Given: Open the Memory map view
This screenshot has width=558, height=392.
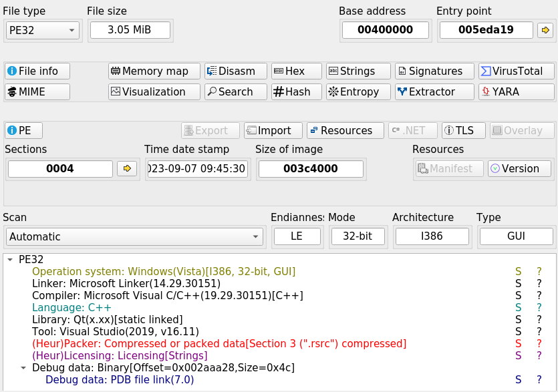Looking at the screenshot, I should click(x=154, y=71).
